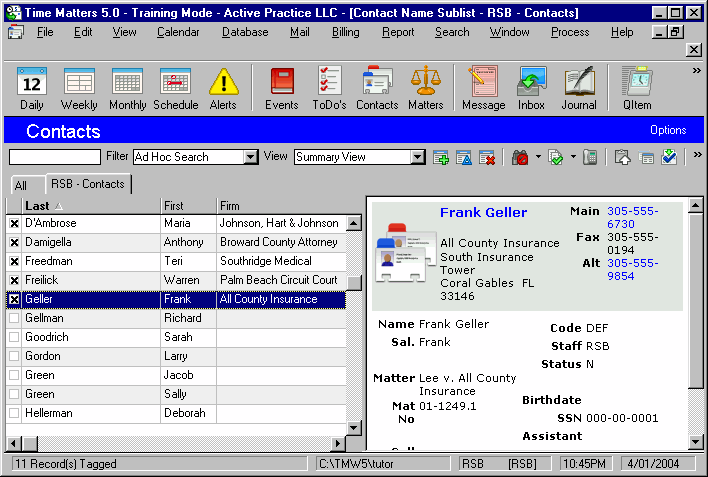The height and width of the screenshot is (477, 708).
Task: Untag the D'Ambrose record checkbox
Action: coord(14,223)
